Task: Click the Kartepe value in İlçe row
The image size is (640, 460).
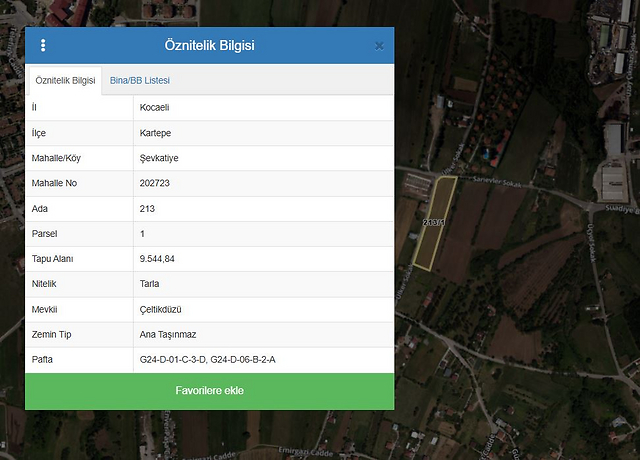Action: tap(157, 133)
